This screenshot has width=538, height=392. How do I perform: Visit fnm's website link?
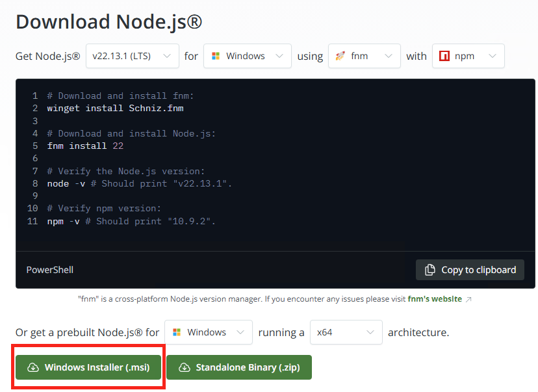tap(435, 299)
